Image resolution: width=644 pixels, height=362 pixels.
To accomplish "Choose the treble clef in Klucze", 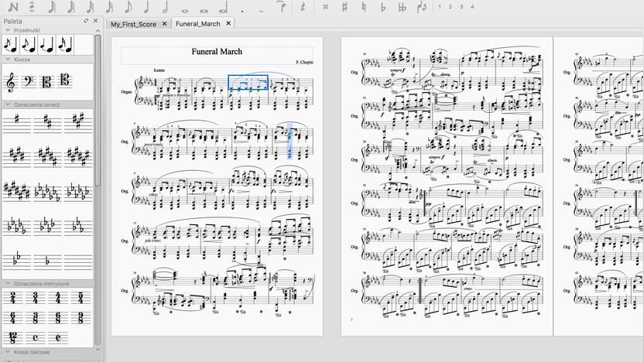I will 11,82.
